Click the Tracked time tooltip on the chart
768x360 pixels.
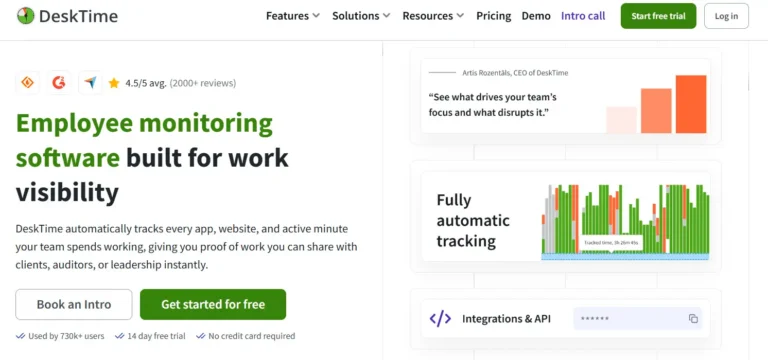click(610, 242)
